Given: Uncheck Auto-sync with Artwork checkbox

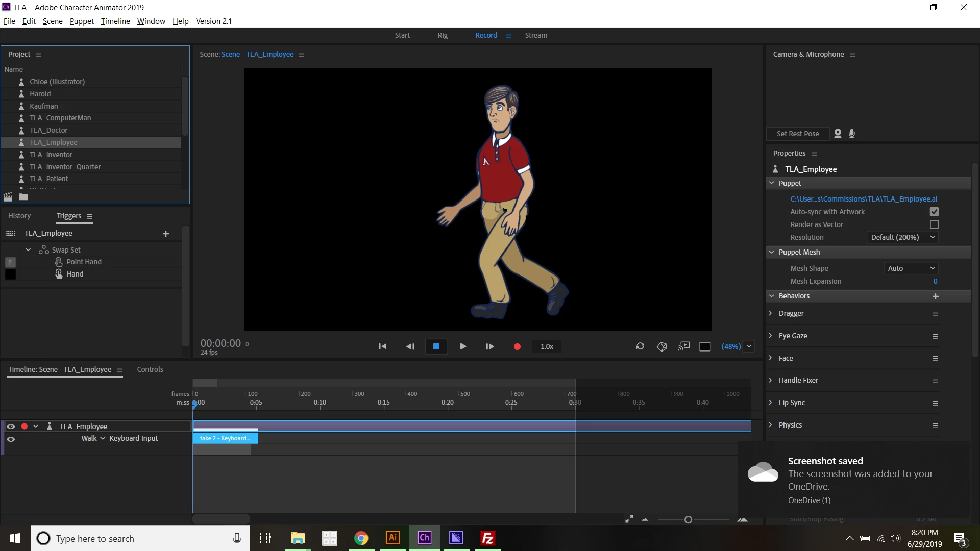Looking at the screenshot, I should tap(934, 212).
